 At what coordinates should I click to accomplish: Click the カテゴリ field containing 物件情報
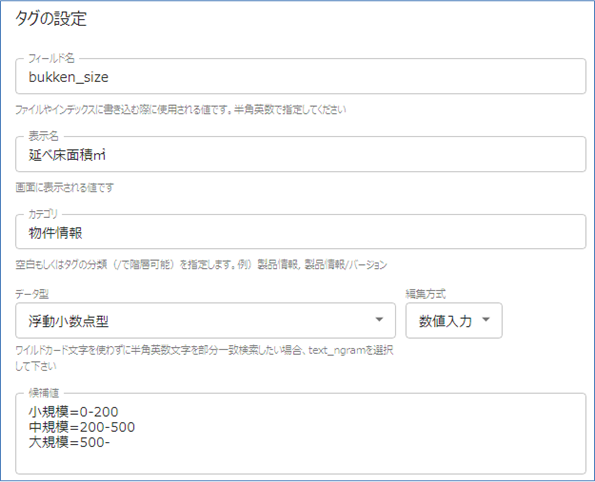click(301, 232)
